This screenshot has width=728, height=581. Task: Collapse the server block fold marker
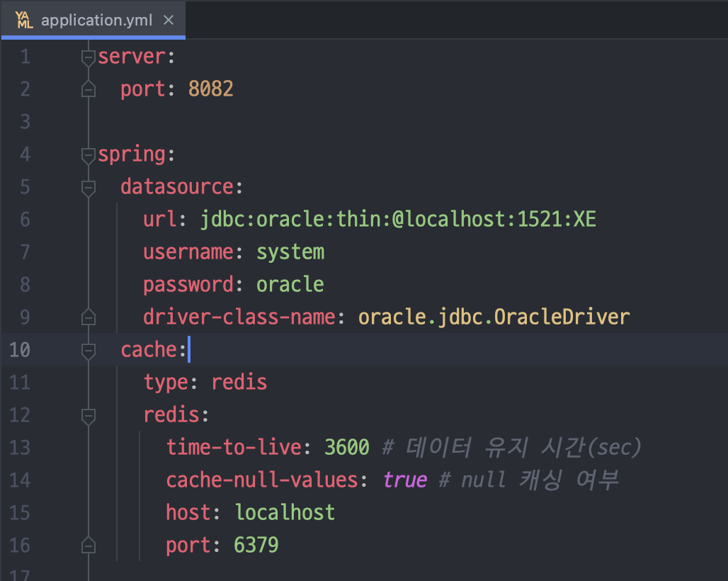pyautogui.click(x=89, y=57)
